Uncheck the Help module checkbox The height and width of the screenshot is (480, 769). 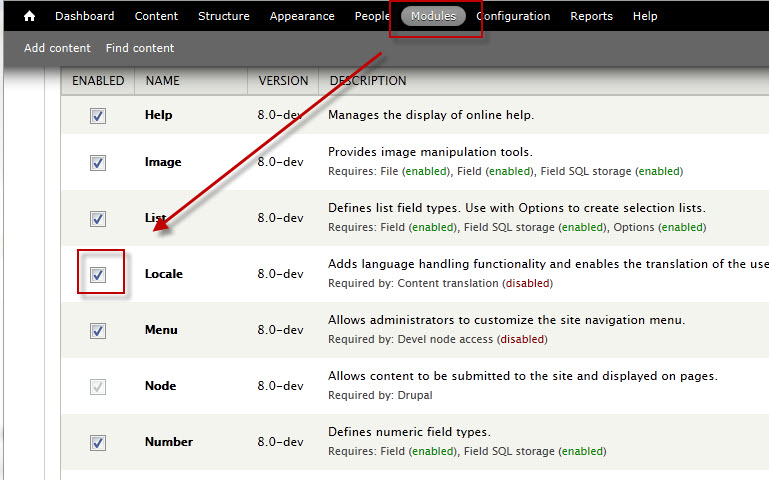tap(98, 116)
